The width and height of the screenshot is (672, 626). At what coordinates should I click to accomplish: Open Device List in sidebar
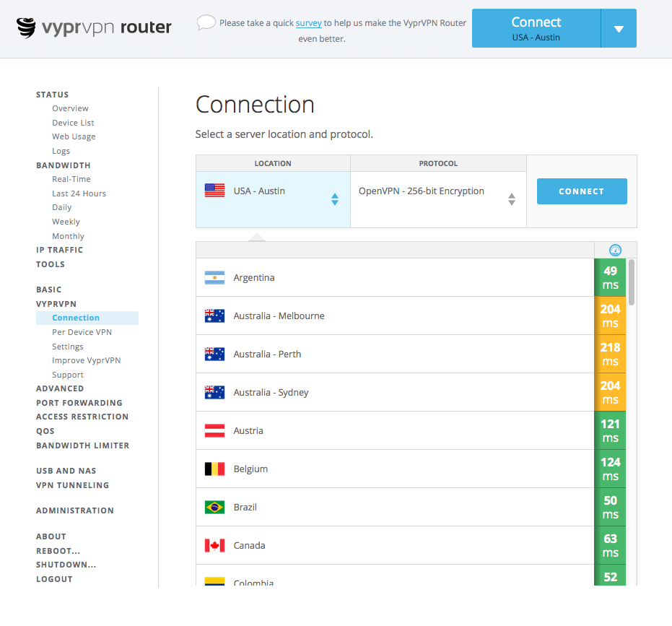pyautogui.click(x=74, y=123)
